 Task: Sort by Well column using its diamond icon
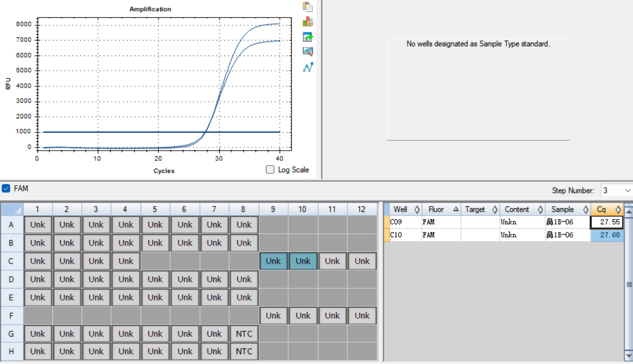click(416, 210)
